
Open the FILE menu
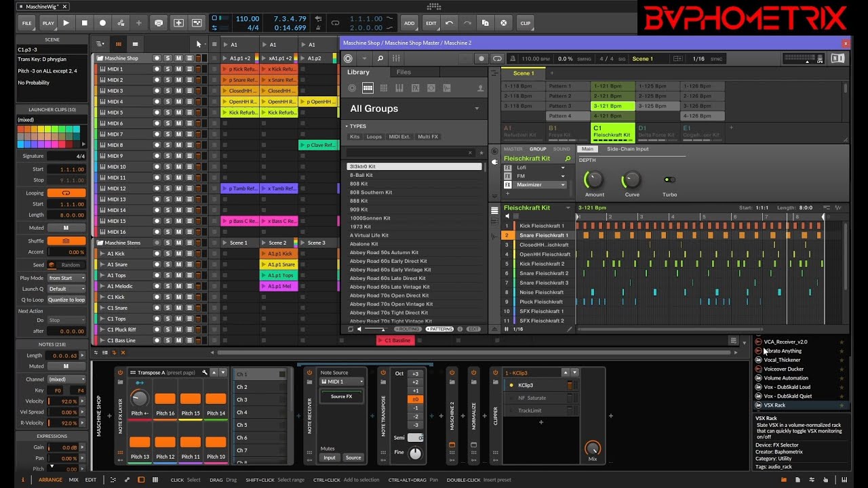pos(27,22)
